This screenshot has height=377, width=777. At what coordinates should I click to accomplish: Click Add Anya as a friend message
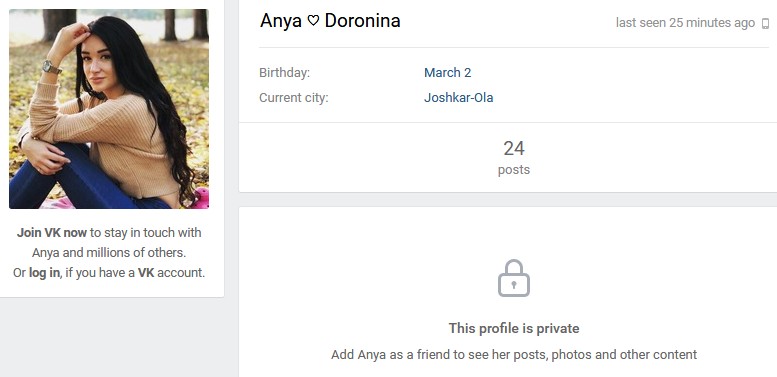[514, 355]
